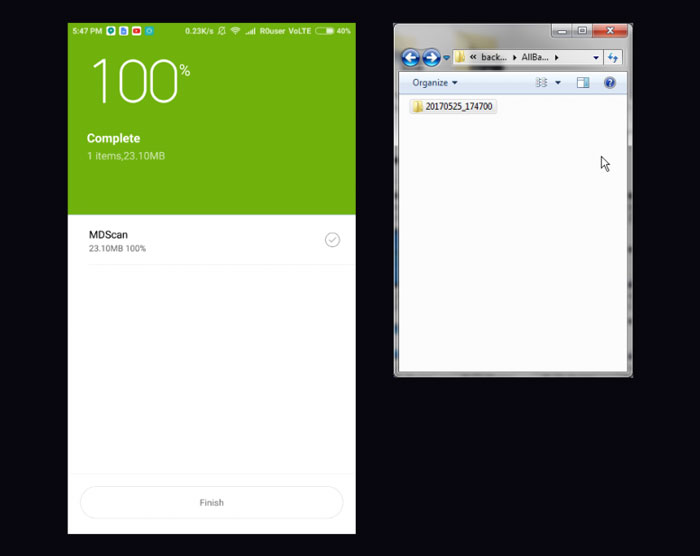Viewport: 700px width, 556px height.
Task: Click the Explorer Back arrow button
Action: pyautogui.click(x=410, y=58)
